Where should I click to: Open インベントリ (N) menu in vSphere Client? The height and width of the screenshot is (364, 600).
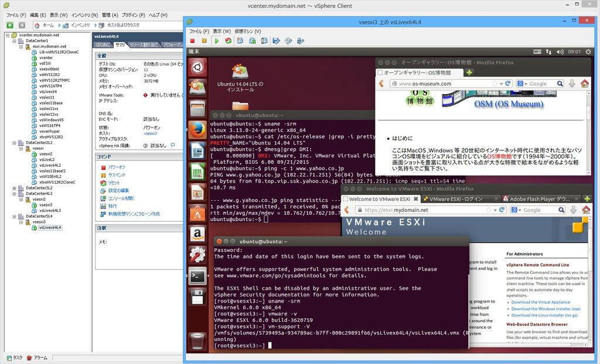point(84,15)
